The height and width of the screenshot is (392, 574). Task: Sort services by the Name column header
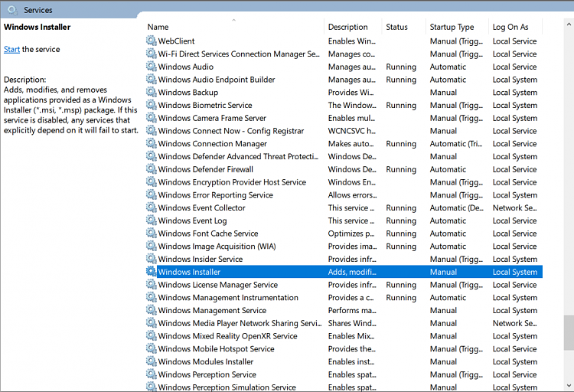point(233,27)
